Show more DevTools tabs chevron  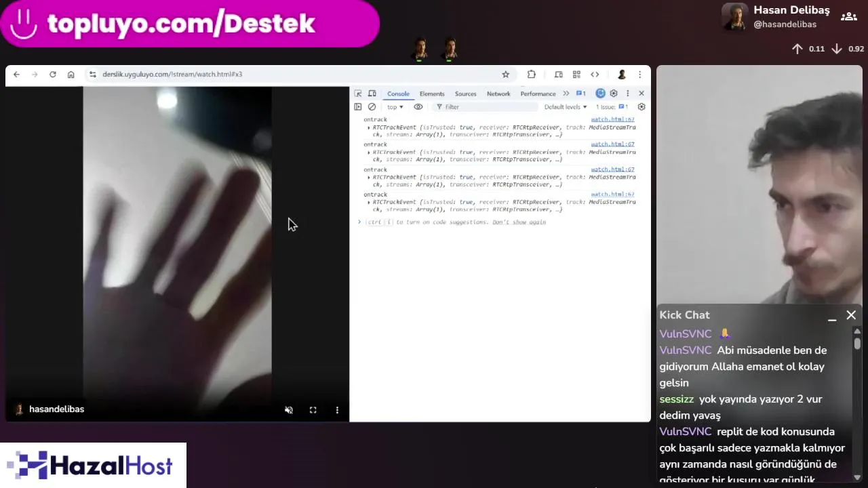(x=566, y=94)
